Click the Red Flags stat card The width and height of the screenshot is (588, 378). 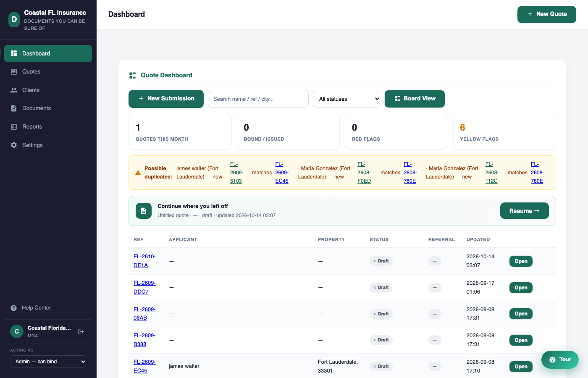tap(396, 132)
